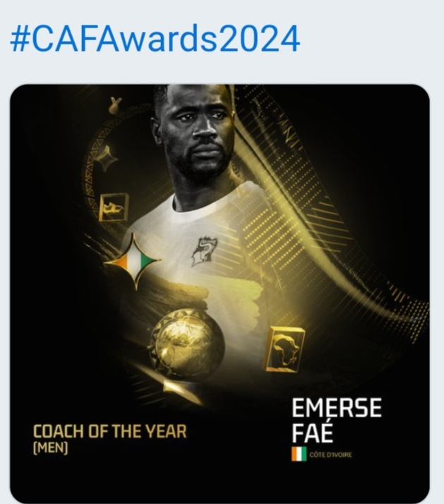Tap the gold pedestal beneath the ball
Viewport: 444px width, 504px height.
point(184,392)
